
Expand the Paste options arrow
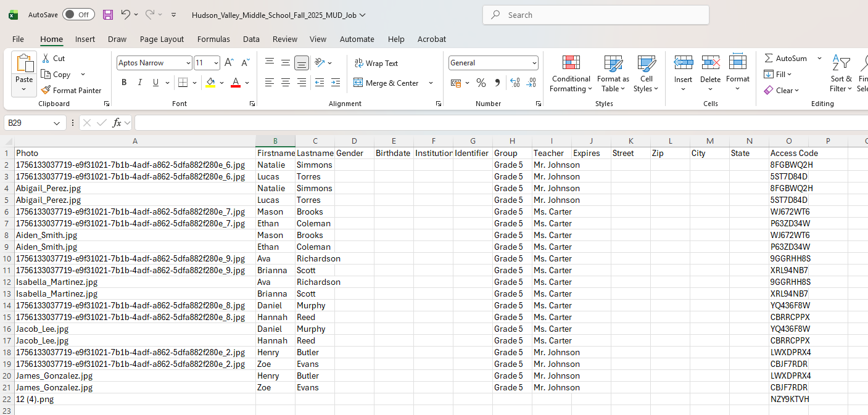[x=24, y=89]
